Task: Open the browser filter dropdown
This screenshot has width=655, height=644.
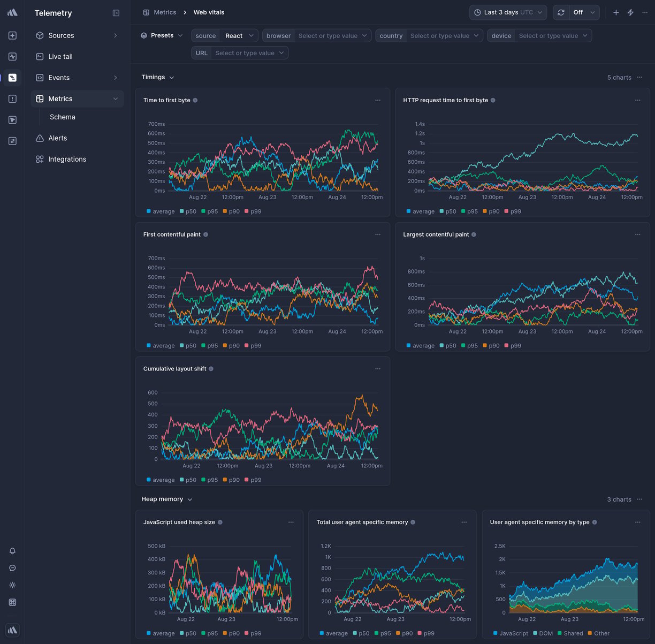Action: point(317,36)
